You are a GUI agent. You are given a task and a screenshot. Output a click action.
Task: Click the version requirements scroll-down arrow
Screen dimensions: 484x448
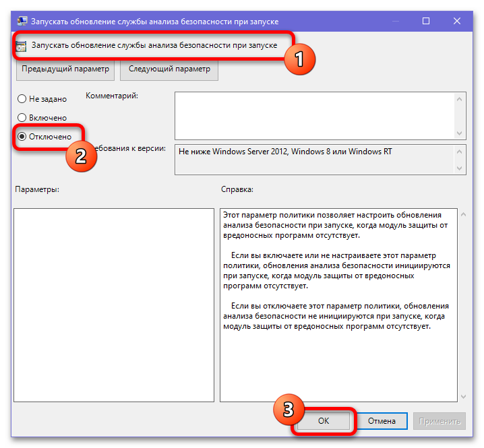[459, 168]
